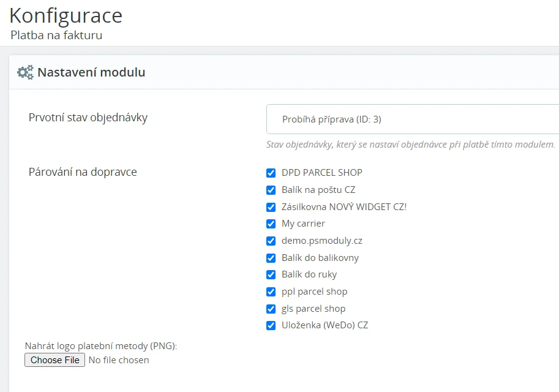This screenshot has height=392, width=559.
Task: Toggle the Balík na poštu CZ checkbox
Action: [271, 190]
